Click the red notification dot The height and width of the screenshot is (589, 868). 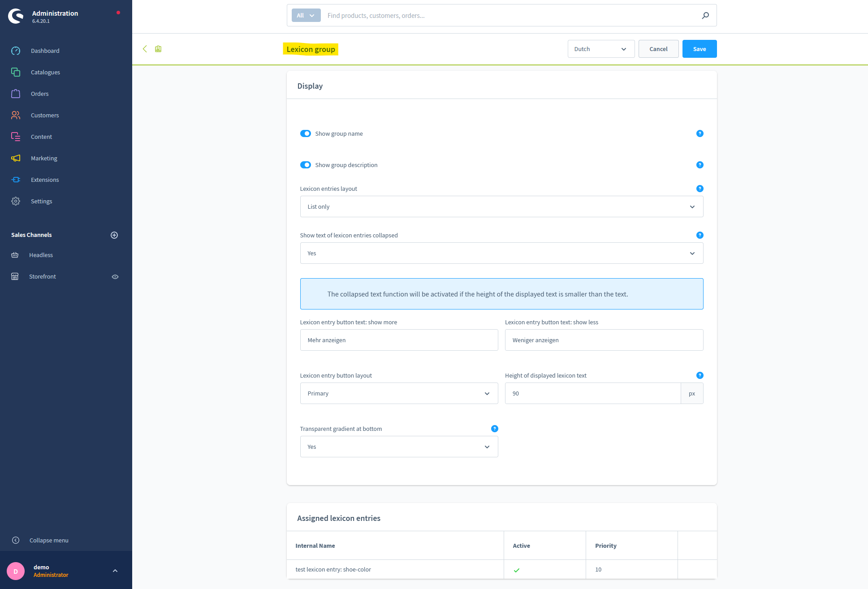click(x=118, y=13)
